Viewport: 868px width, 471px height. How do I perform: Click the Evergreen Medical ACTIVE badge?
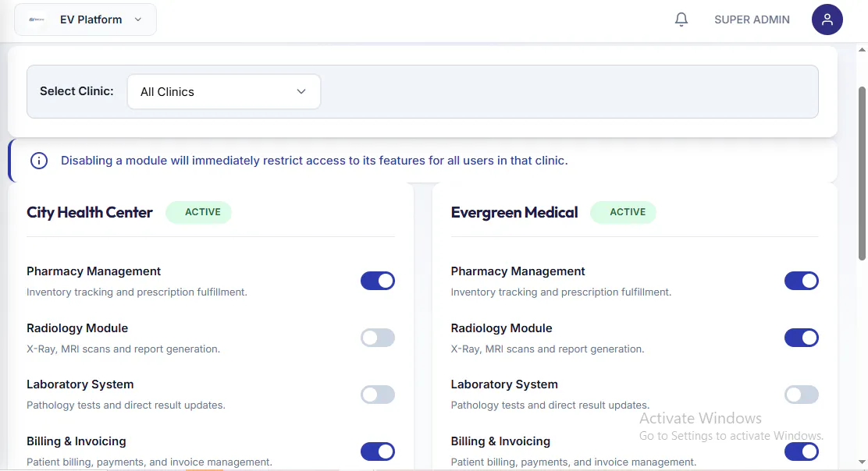(624, 212)
